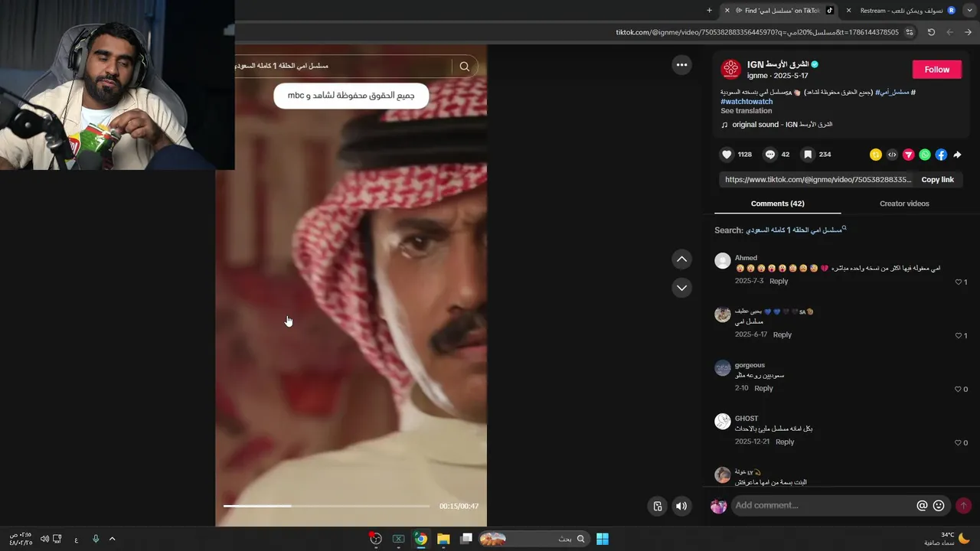The height and width of the screenshot is (551, 980).
Task: Go to the previous video
Action: pos(681,259)
